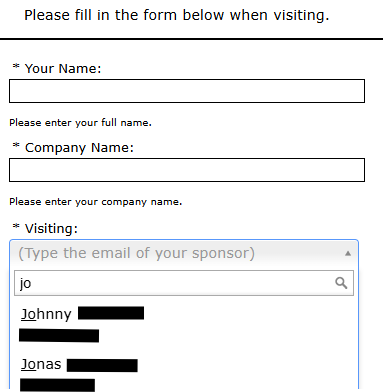
Task: Select the Jonas suggestion from the list
Action: coord(184,373)
